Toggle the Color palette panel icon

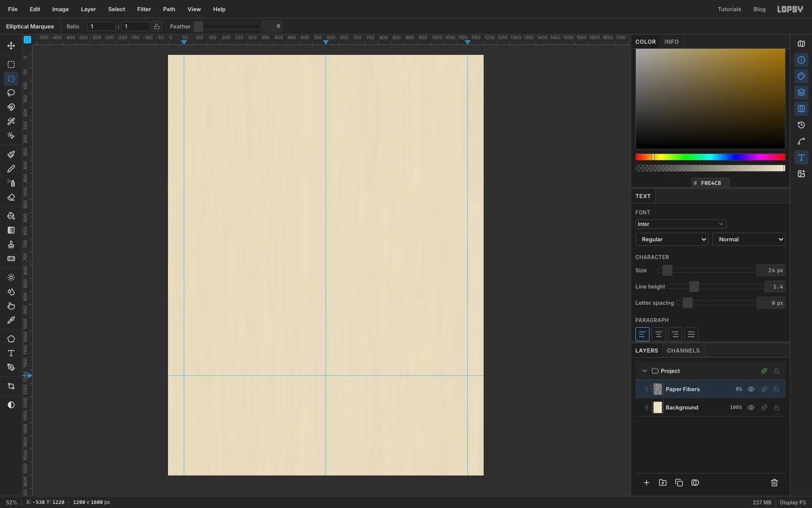801,76
